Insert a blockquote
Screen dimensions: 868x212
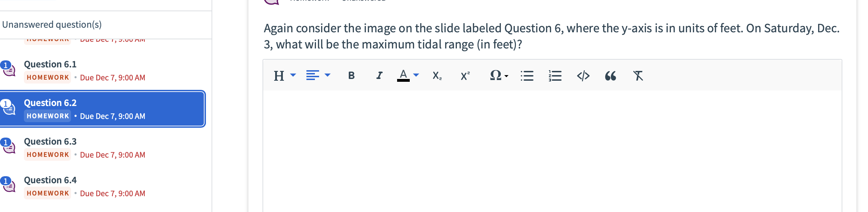(610, 75)
